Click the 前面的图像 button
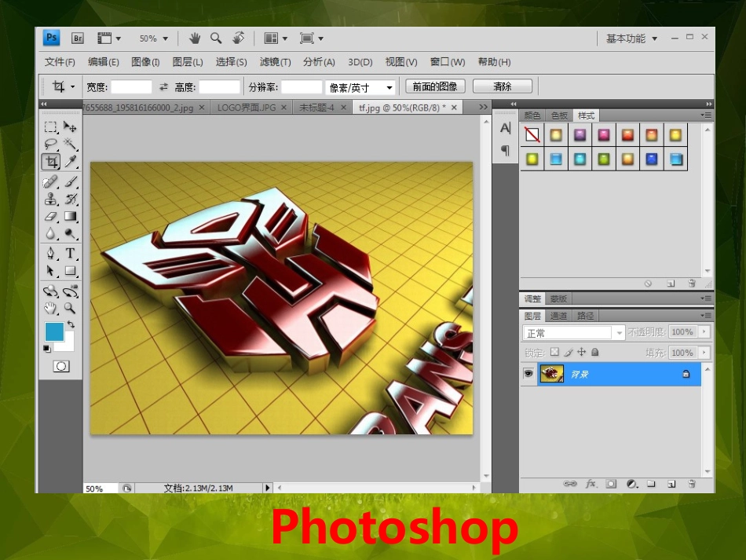Image resolution: width=746 pixels, height=560 pixels. pyautogui.click(x=435, y=86)
